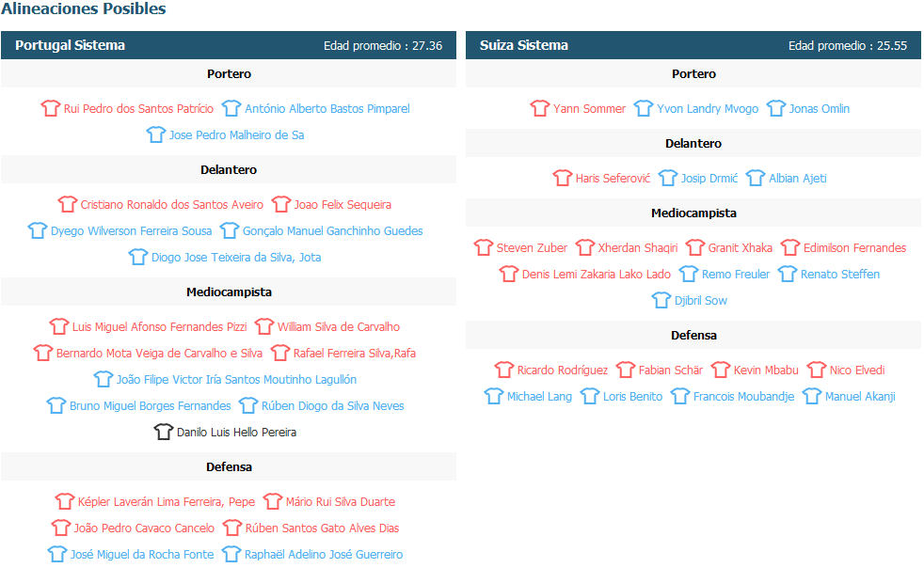The width and height of the screenshot is (924, 568).
Task: Click Ricardo Rodríguez defender link
Action: [562, 370]
